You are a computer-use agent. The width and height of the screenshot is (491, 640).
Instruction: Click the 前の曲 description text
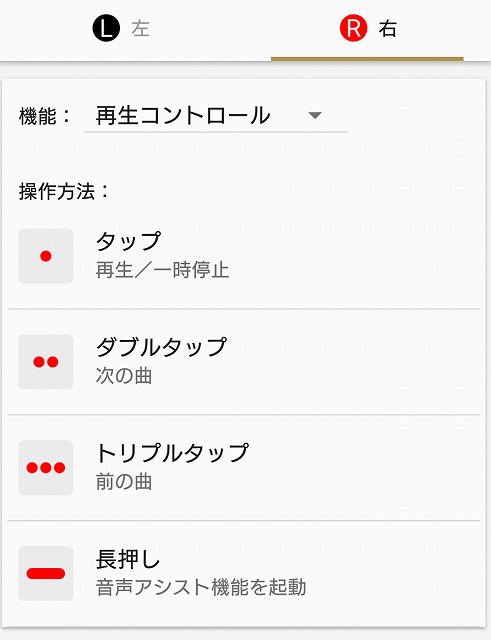(x=124, y=482)
